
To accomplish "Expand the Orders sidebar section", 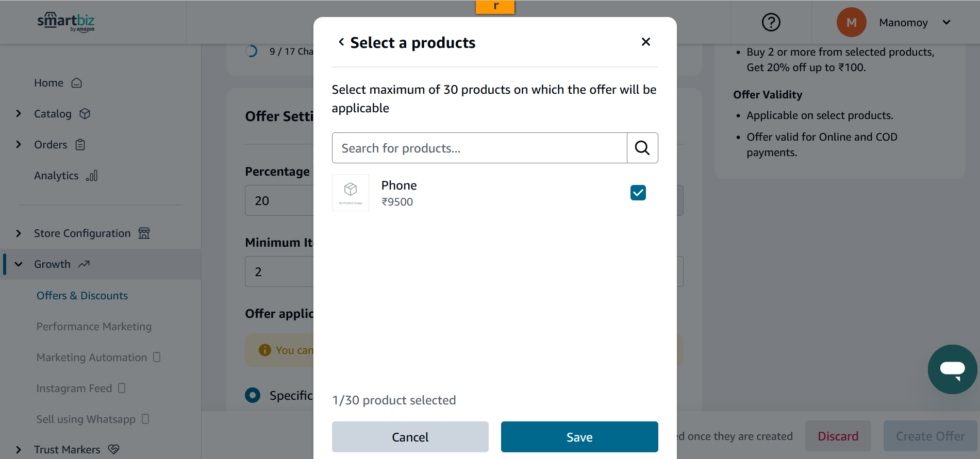I will 19,145.
